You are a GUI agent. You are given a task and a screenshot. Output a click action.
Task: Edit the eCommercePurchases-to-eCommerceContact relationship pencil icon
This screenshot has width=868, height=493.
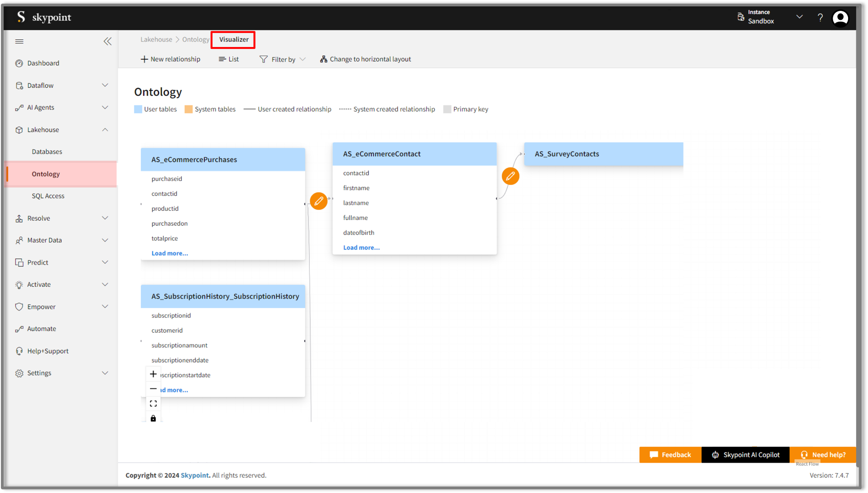[319, 201]
